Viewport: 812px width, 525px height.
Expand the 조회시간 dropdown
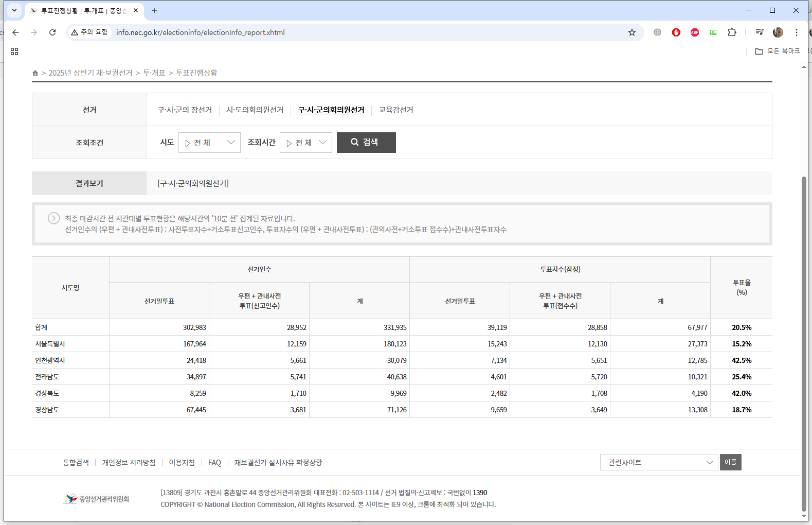tap(306, 143)
